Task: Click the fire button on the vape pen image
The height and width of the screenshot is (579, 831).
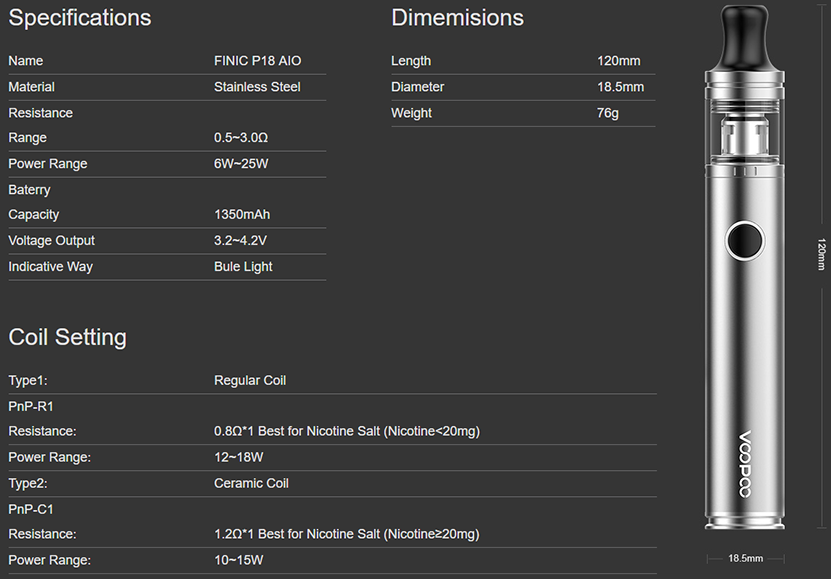Action: [745, 241]
